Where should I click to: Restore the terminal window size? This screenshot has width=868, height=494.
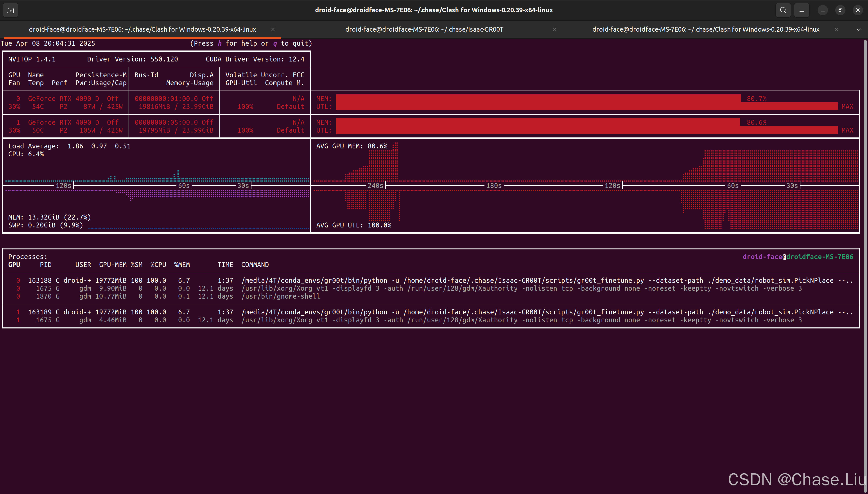[840, 10]
